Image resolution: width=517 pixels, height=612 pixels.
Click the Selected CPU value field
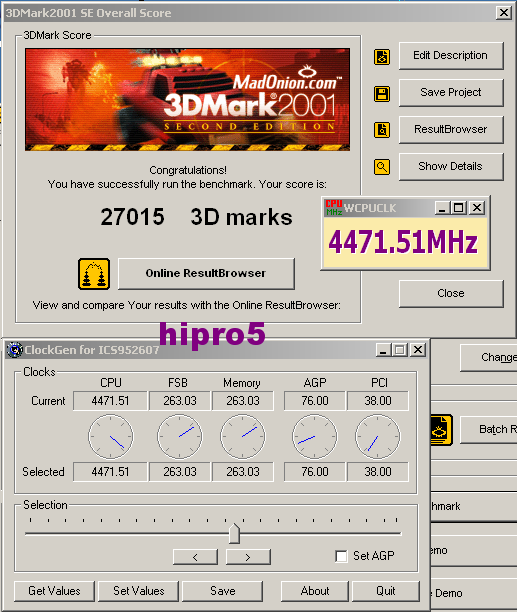point(110,472)
